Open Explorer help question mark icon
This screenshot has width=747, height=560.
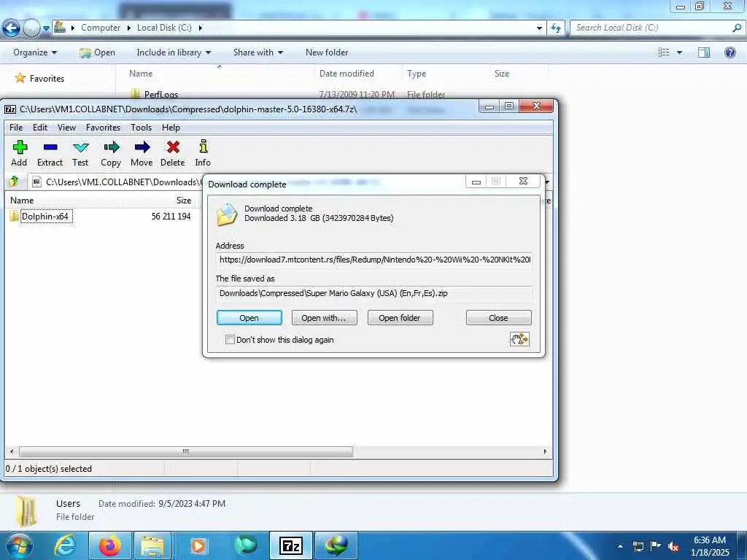tap(729, 52)
